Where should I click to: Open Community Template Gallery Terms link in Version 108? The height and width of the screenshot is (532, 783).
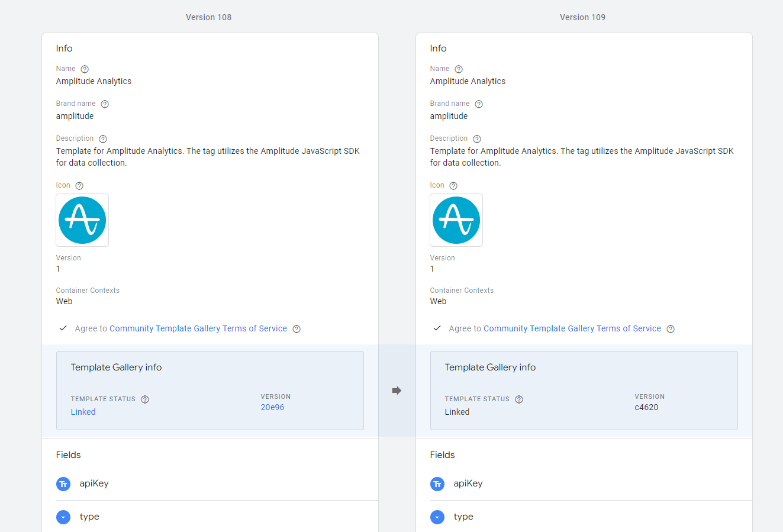[198, 328]
